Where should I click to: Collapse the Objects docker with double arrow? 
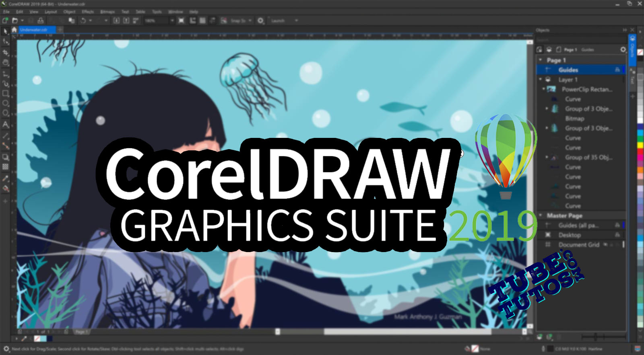(x=625, y=30)
